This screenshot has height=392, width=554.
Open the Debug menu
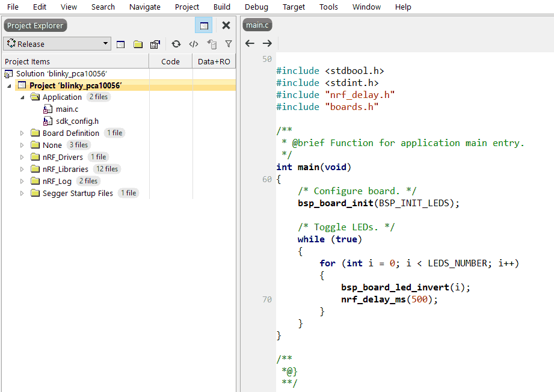point(256,7)
